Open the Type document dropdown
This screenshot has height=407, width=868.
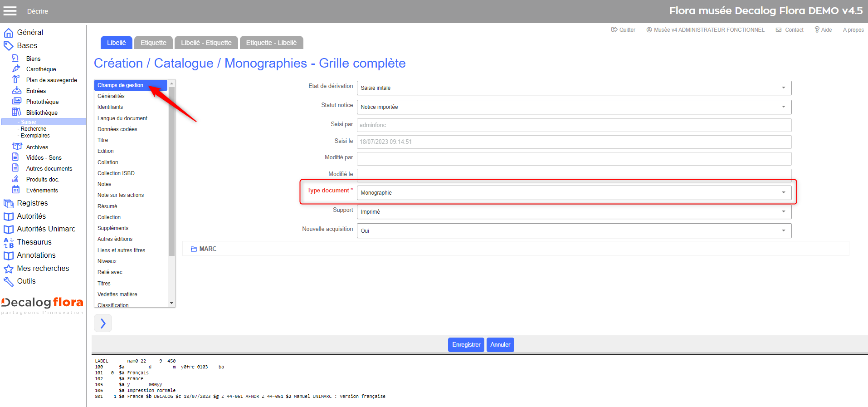[574, 193]
